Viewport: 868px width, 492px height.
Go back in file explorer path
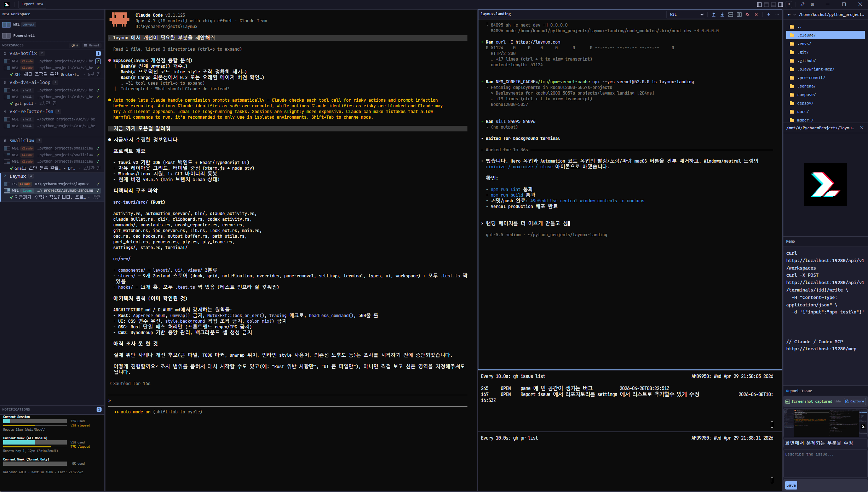[789, 15]
